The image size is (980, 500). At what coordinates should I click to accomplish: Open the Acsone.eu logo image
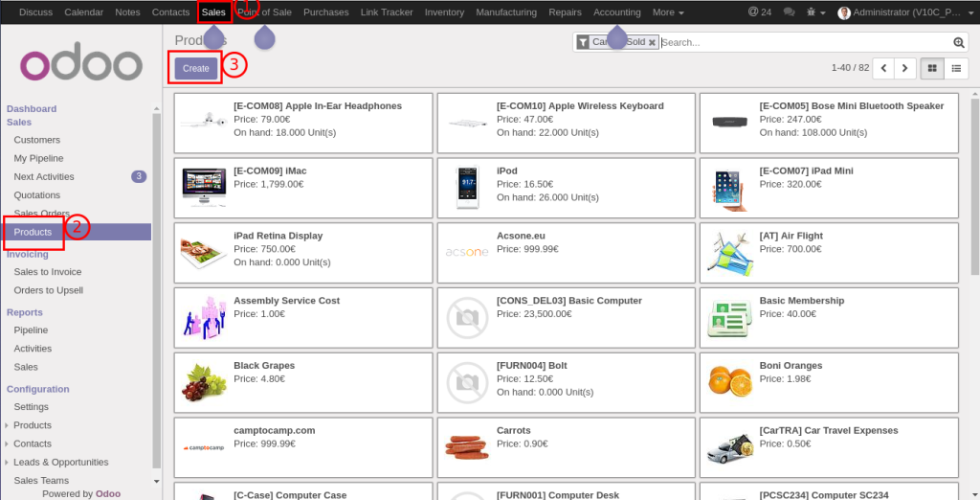point(467,252)
